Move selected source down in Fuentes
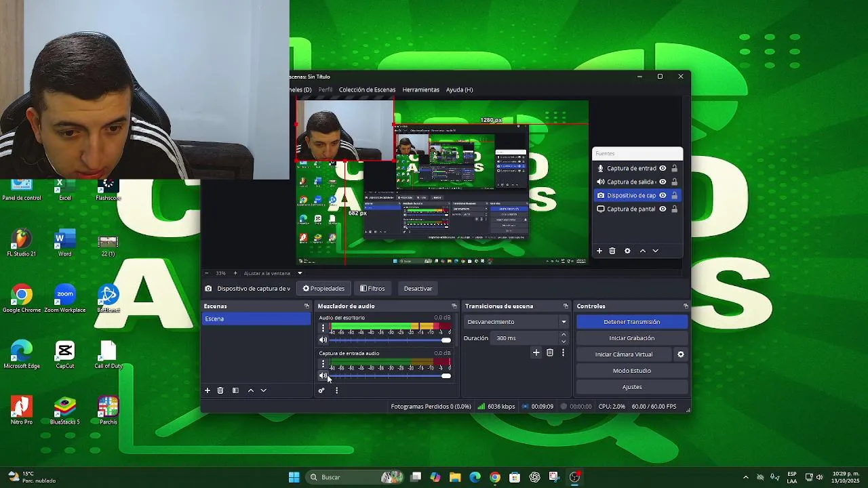This screenshot has height=488, width=868. coord(655,251)
